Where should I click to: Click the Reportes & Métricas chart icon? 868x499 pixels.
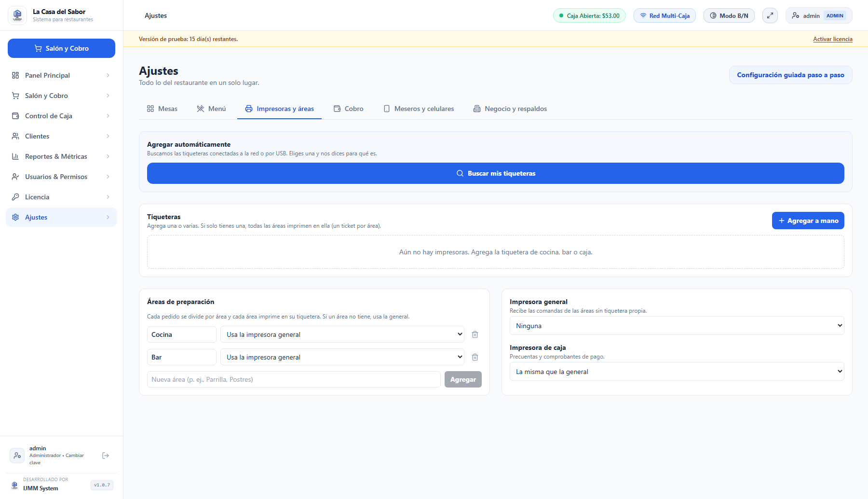click(x=15, y=156)
